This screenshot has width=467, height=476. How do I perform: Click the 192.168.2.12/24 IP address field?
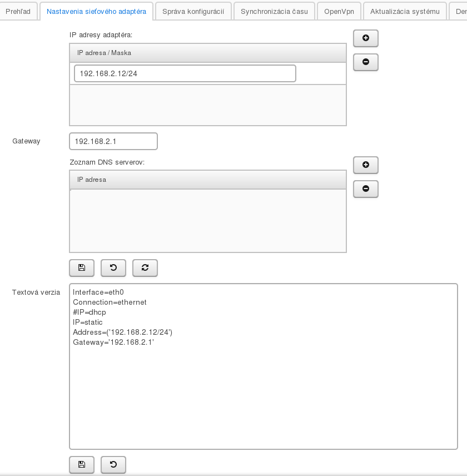[185, 73]
